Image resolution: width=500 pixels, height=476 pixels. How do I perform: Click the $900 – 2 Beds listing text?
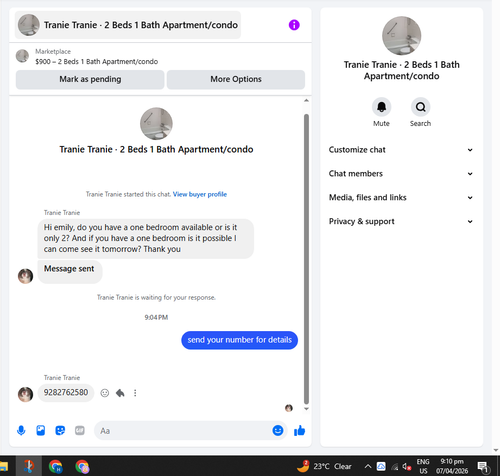tap(97, 62)
